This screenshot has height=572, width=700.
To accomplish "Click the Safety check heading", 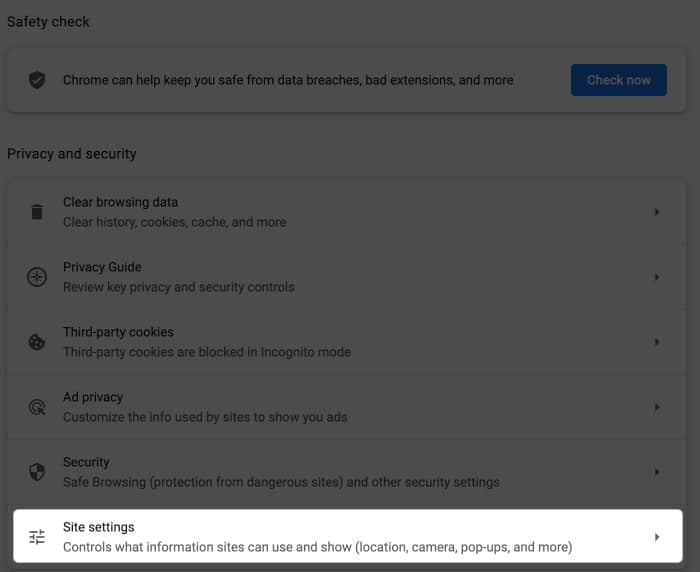I will [48, 22].
